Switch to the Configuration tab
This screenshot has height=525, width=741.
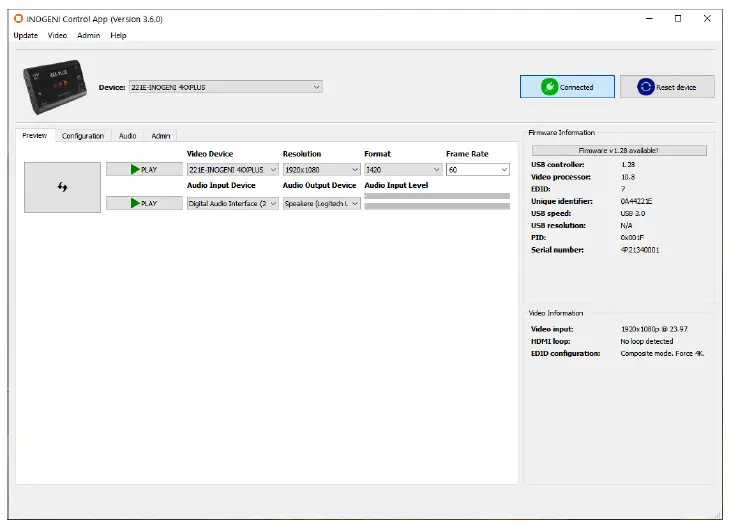tap(83, 136)
